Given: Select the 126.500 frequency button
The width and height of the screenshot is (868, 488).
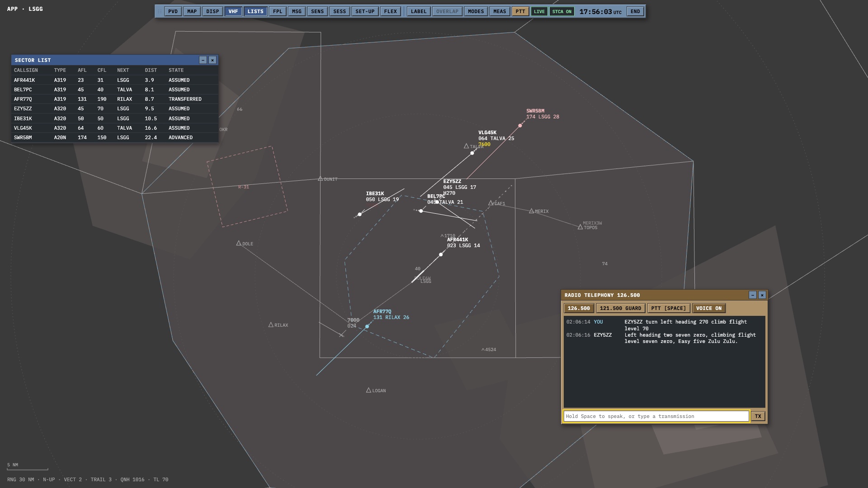Looking at the screenshot, I should [579, 308].
